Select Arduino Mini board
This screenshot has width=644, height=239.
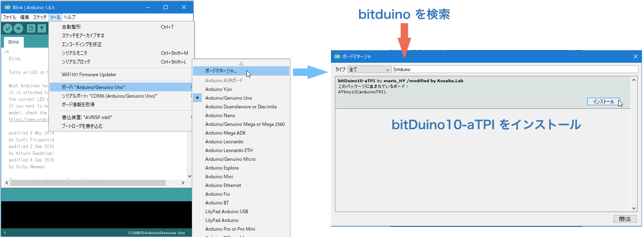pyautogui.click(x=241, y=177)
